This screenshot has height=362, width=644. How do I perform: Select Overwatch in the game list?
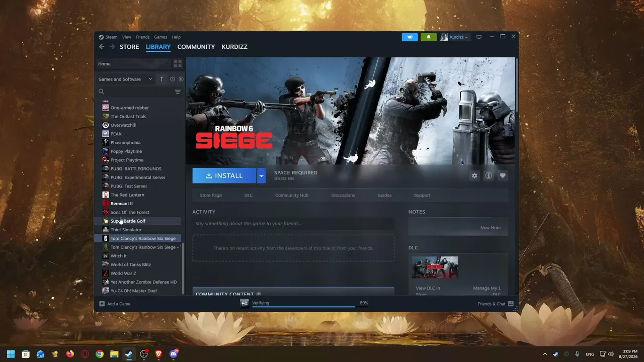point(123,125)
